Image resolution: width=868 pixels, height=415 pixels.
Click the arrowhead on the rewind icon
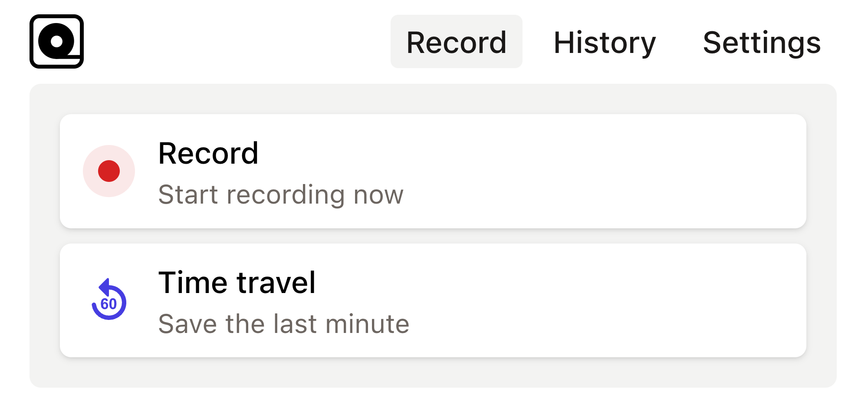pyautogui.click(x=105, y=287)
